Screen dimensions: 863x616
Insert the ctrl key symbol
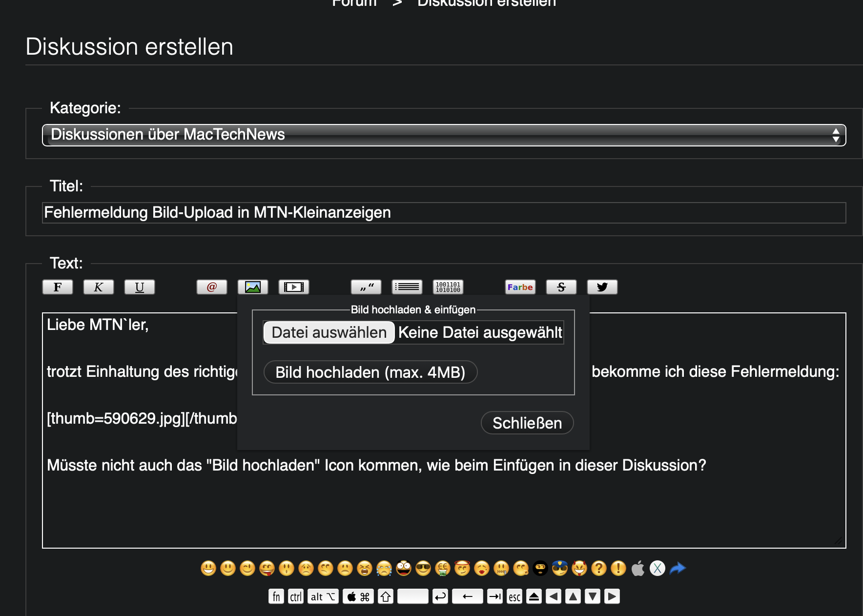(x=296, y=596)
